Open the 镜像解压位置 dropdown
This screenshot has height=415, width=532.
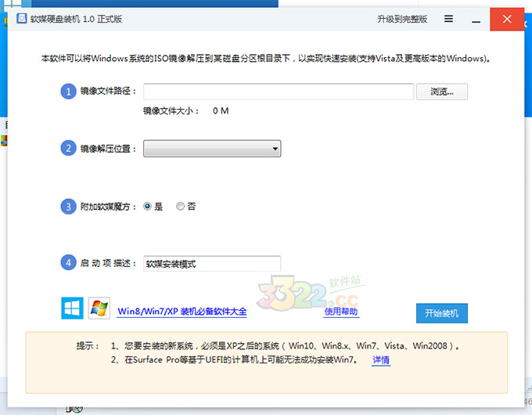tap(212, 149)
